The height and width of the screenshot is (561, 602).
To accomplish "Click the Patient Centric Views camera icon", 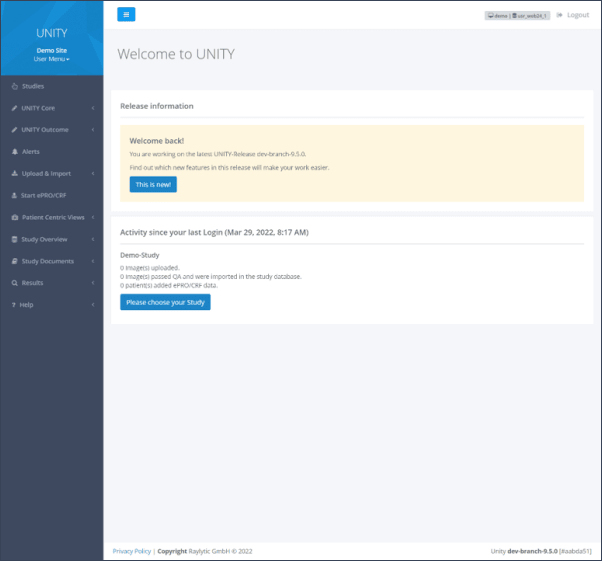I will point(13,217).
